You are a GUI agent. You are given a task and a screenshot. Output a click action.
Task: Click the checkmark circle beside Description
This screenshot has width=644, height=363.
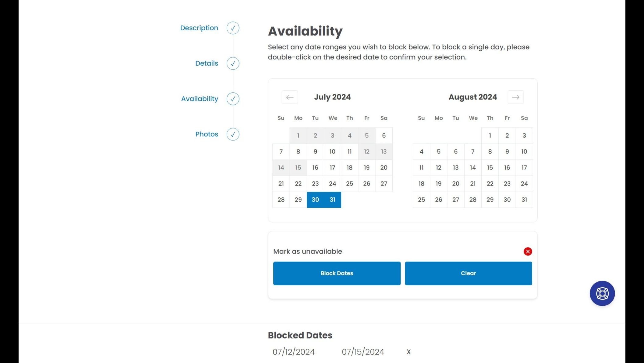tap(233, 28)
